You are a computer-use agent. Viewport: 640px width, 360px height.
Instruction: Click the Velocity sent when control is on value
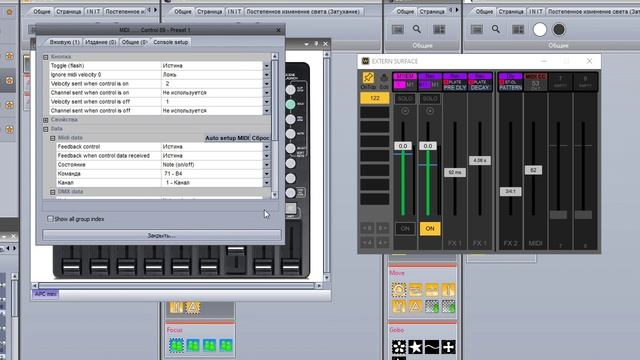pos(212,84)
